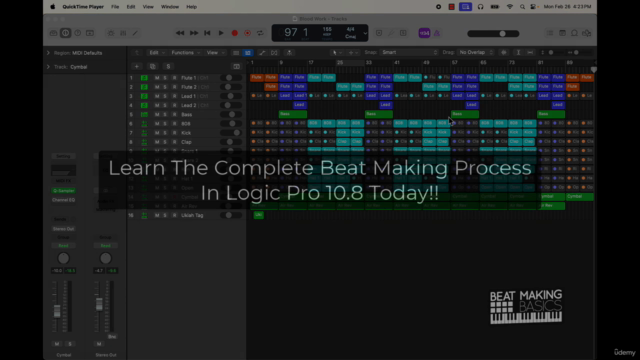Open the Mixer icon
640x360 pixels.
tap(123, 33)
